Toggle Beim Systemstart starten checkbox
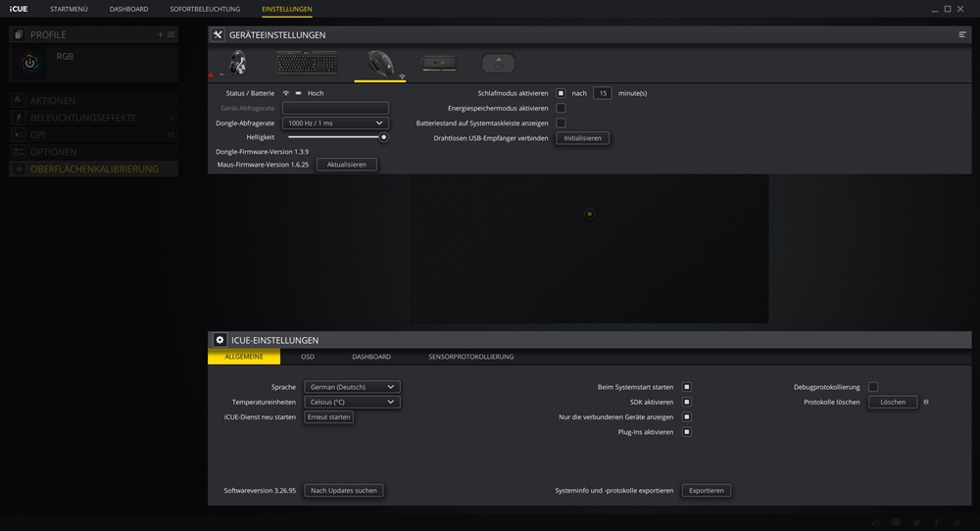This screenshot has height=531, width=980. (x=686, y=387)
